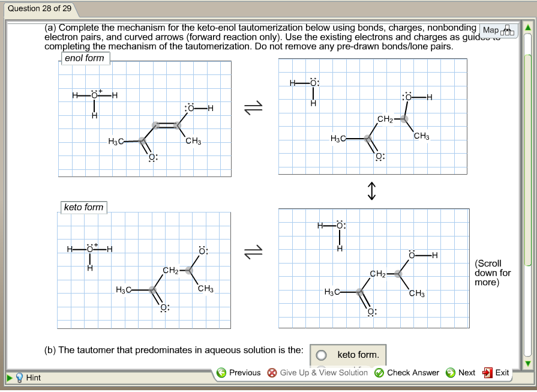Click Exit to leave the assignment

pyautogui.click(x=502, y=372)
